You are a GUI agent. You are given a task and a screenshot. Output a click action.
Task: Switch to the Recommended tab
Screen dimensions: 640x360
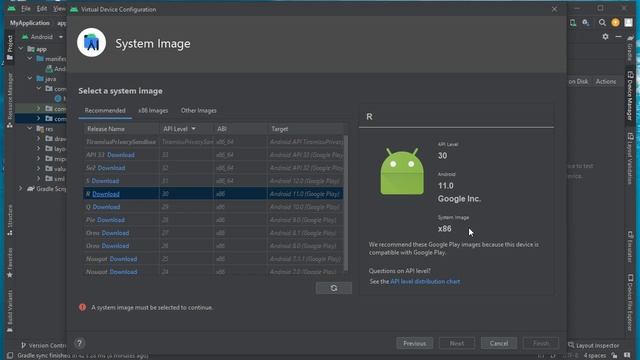(x=105, y=111)
